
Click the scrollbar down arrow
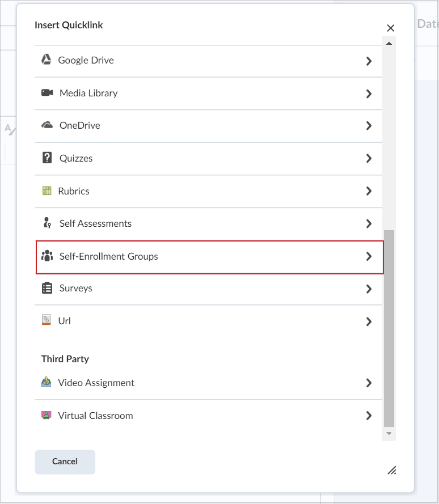point(389,433)
